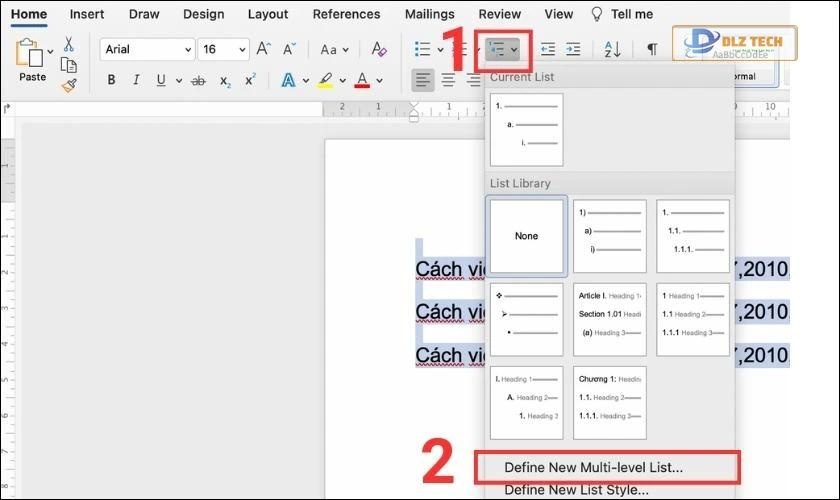Toggle Bold formatting

click(x=111, y=80)
